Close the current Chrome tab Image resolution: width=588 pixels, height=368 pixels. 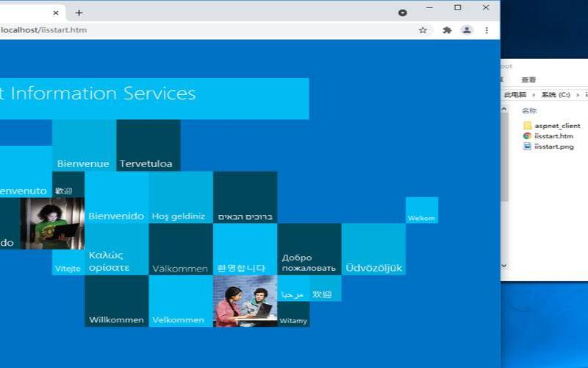click(x=56, y=13)
